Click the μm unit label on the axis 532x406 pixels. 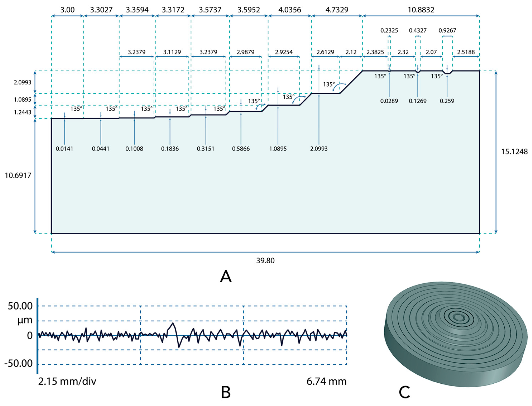point(25,321)
